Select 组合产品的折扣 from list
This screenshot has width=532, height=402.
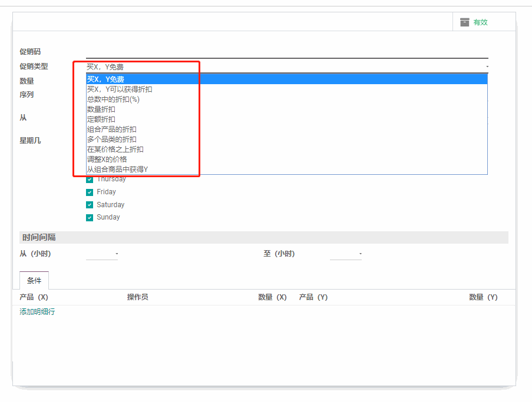coord(112,129)
